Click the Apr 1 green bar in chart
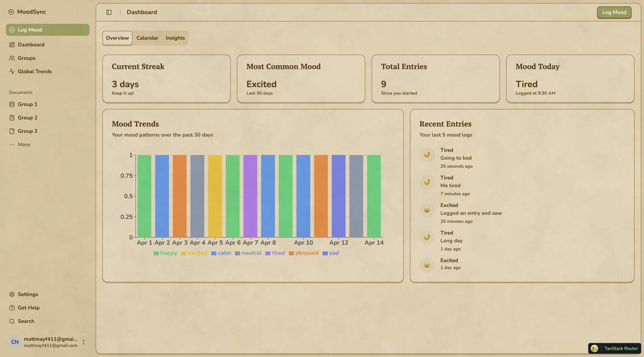 144,196
